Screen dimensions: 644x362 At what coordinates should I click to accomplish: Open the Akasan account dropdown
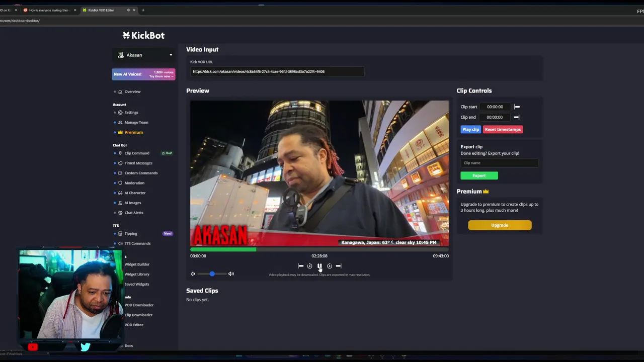coord(144,55)
